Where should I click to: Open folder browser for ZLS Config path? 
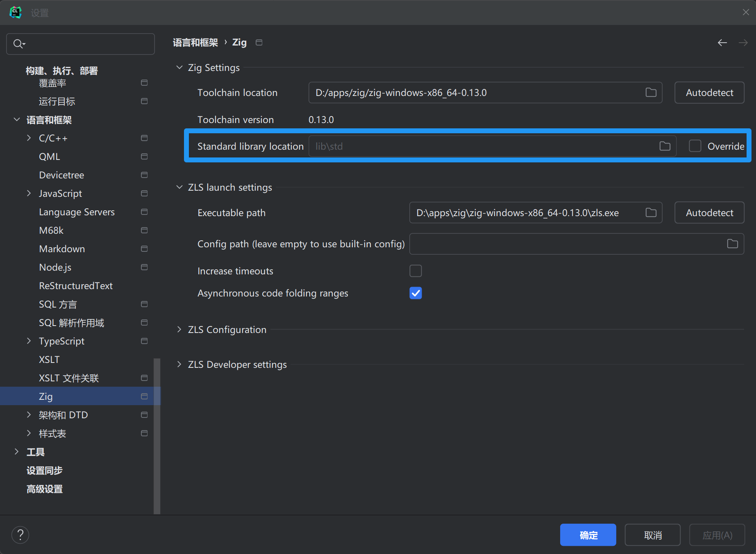coord(732,244)
